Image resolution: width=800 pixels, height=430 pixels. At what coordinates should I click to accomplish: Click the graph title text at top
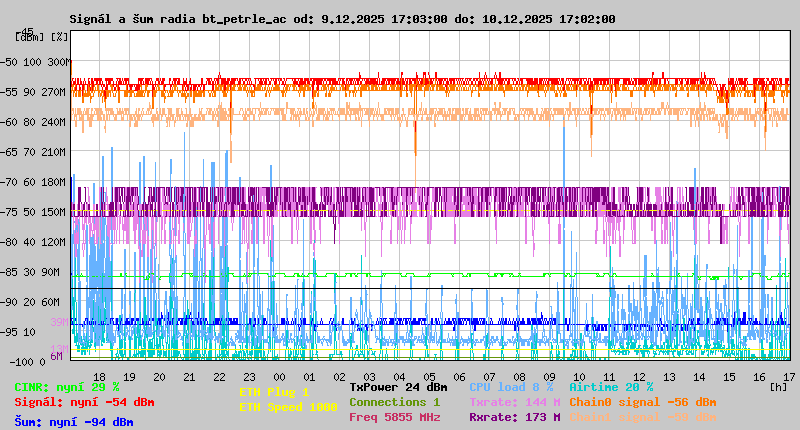coord(342,19)
